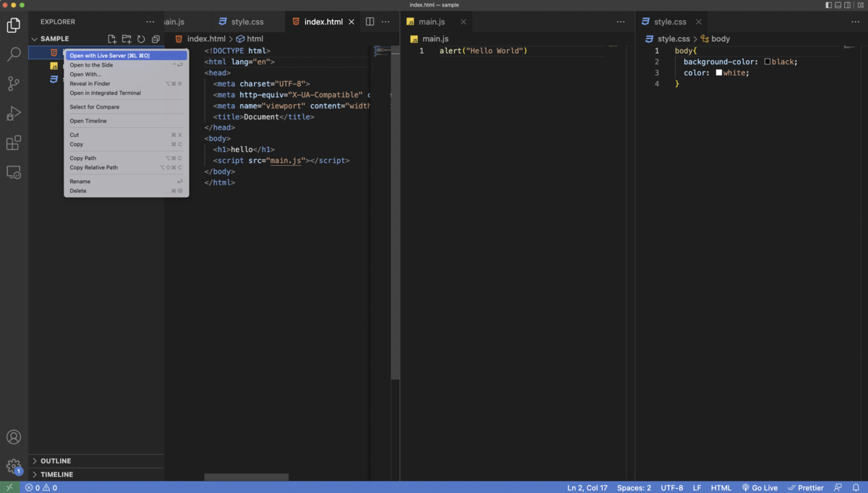This screenshot has width=868, height=493.
Task: Open the Search view in the activity bar
Action: [x=14, y=54]
